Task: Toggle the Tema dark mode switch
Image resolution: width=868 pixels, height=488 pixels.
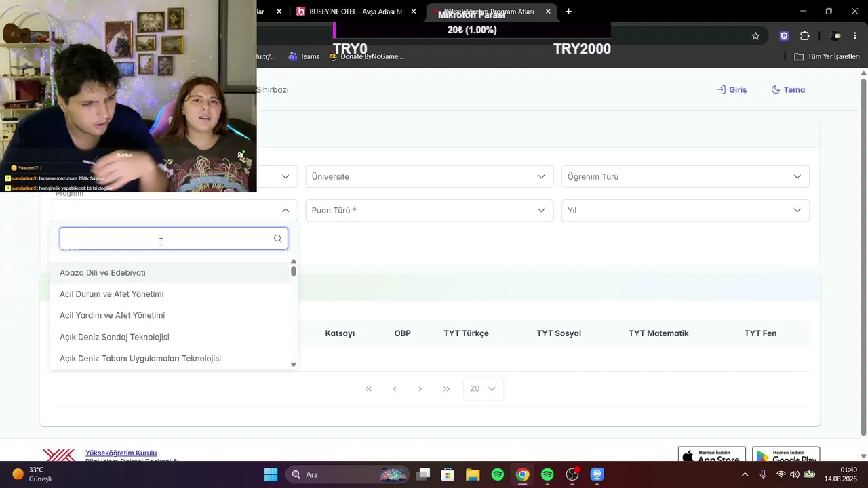Action: (x=788, y=89)
